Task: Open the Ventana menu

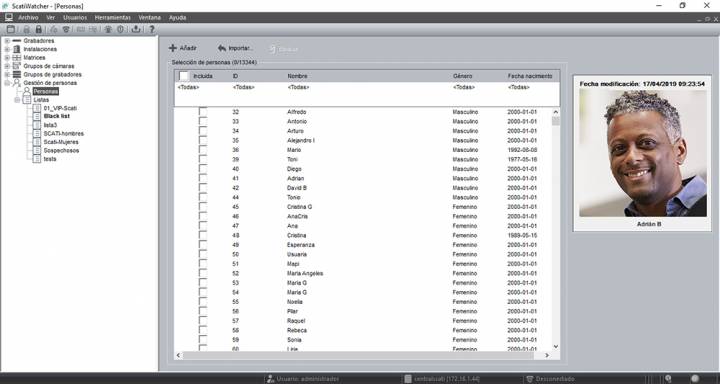Action: pos(150,17)
